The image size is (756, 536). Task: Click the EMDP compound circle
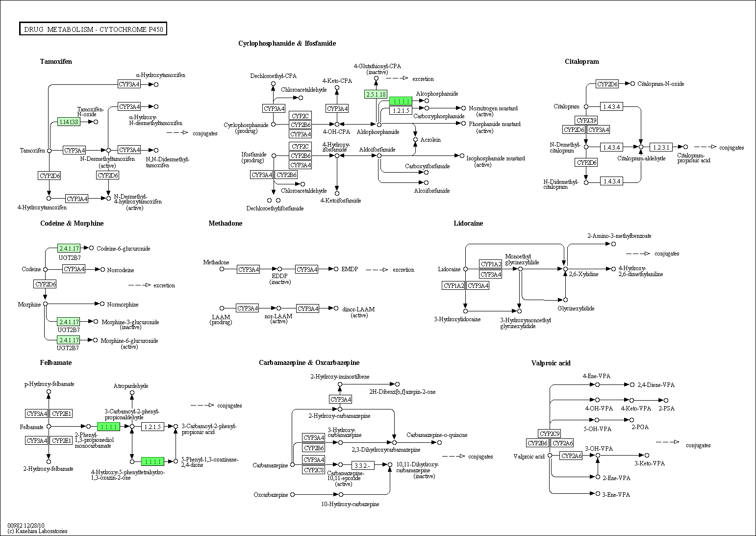tap(336, 269)
